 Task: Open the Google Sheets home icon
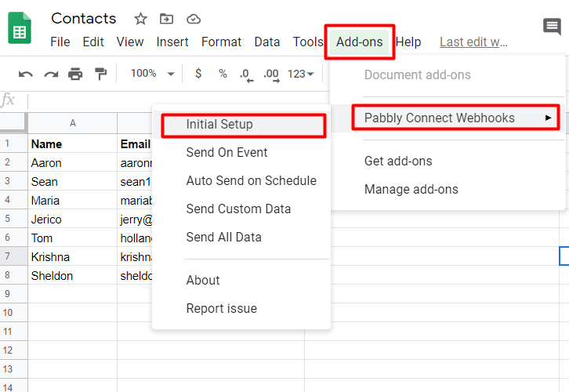coord(20,28)
